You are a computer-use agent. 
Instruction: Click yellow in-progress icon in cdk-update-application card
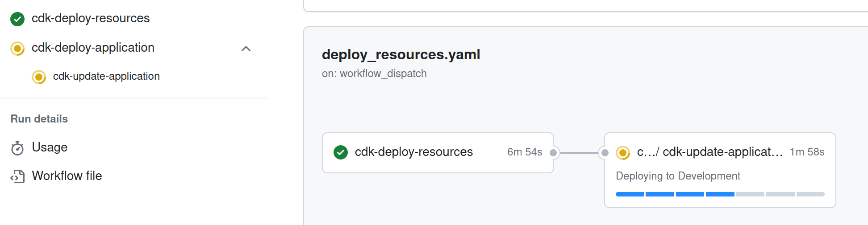[623, 152]
